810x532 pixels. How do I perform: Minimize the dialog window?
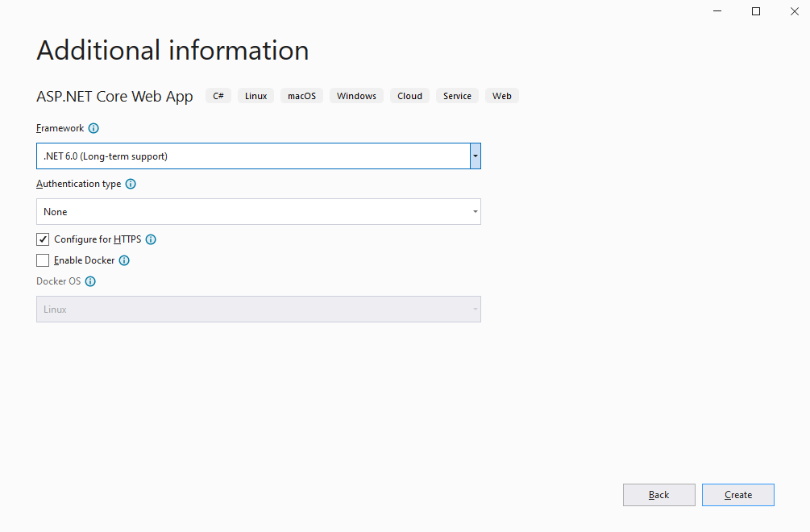718,11
